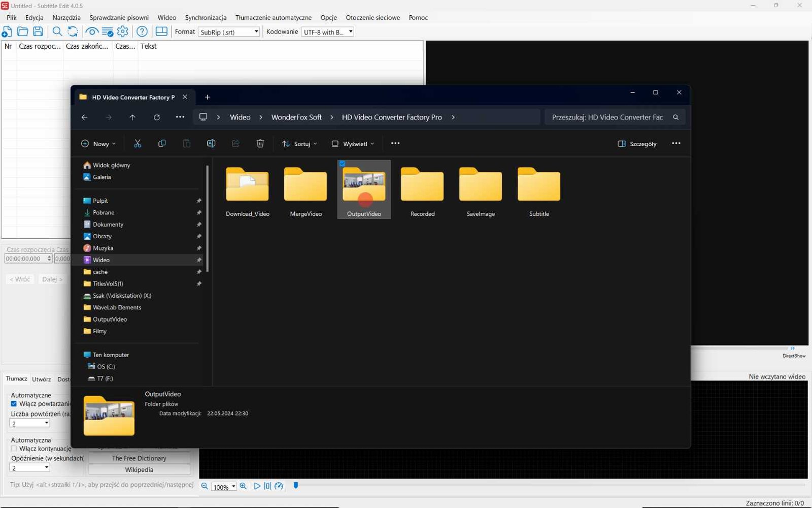Open Subtitle Edit settings gear icon
The width and height of the screenshot is (812, 508).
123,31
